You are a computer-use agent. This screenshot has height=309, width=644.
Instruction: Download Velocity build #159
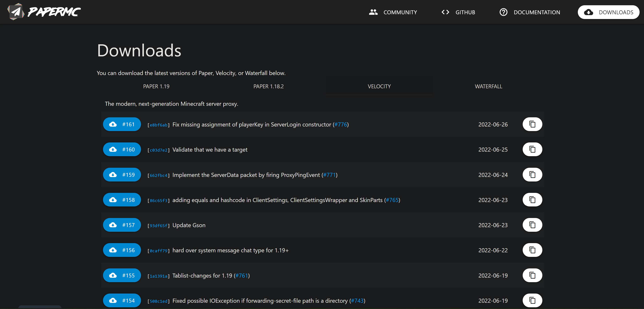click(122, 175)
